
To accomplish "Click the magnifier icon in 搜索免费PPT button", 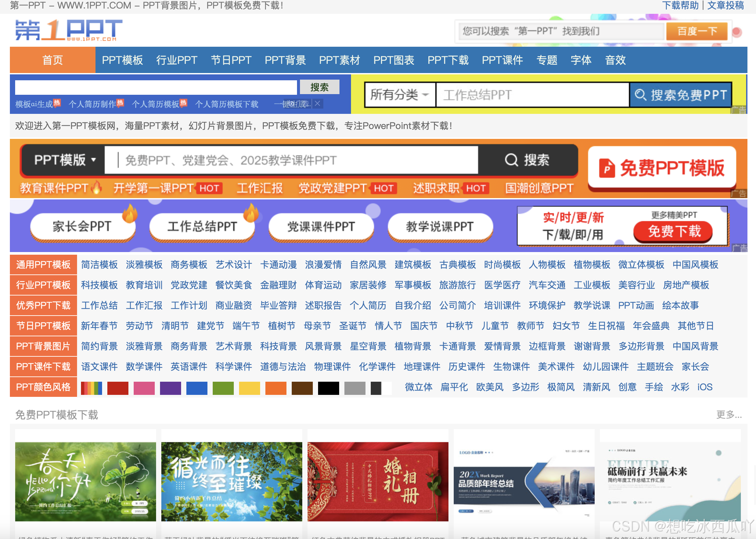I will pos(640,95).
